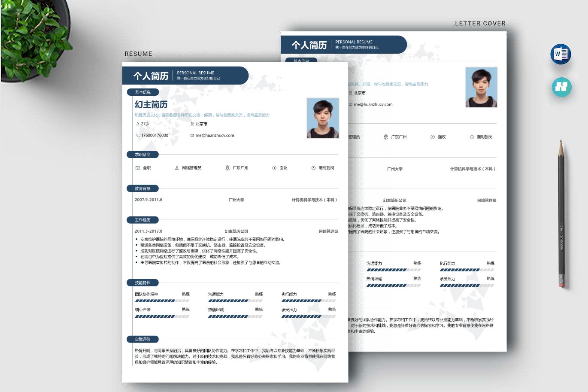Click the date range 2007.9-2011.6

pyautogui.click(x=149, y=200)
